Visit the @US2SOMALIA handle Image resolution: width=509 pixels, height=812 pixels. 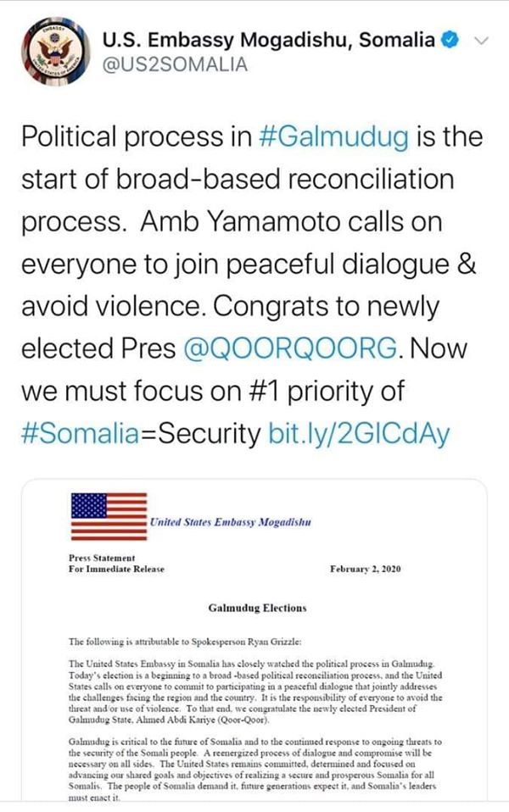point(175,64)
